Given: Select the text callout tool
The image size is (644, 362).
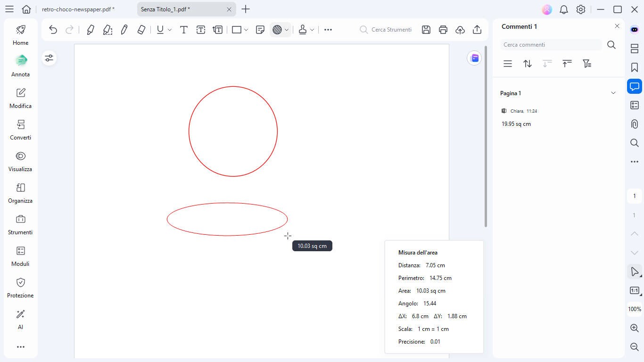Looking at the screenshot, I should 218,30.
